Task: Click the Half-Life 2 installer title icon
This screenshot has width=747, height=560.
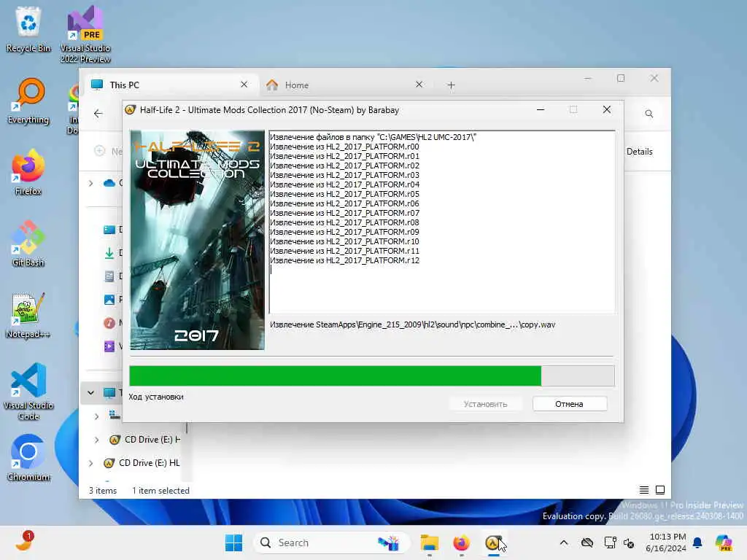Action: click(130, 110)
